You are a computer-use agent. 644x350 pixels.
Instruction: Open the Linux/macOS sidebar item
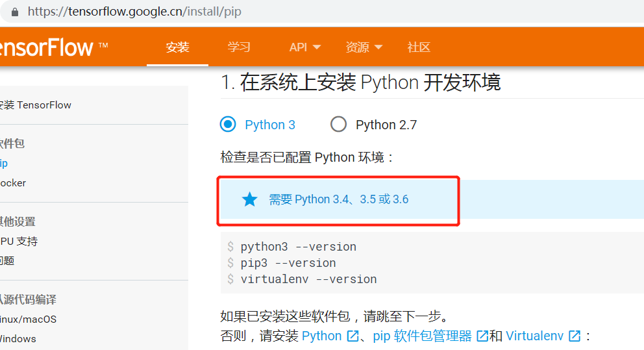(29, 319)
